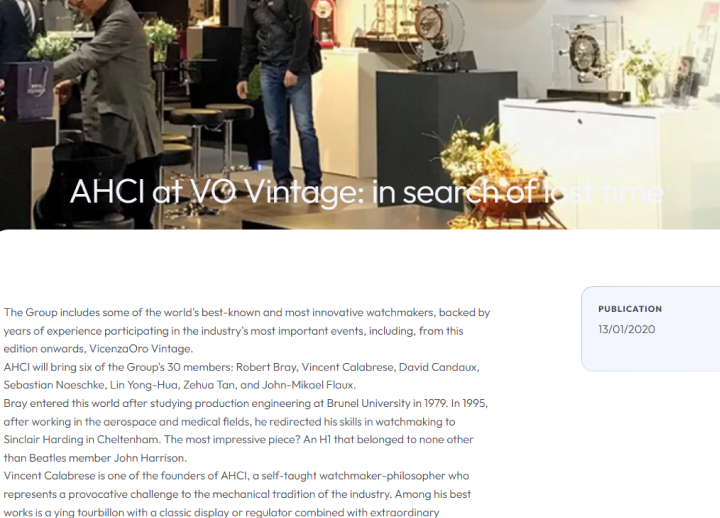Click the line listing 'Sebastian Naeschke, Lin Yong-Hua'
720x518 pixels.
point(180,385)
